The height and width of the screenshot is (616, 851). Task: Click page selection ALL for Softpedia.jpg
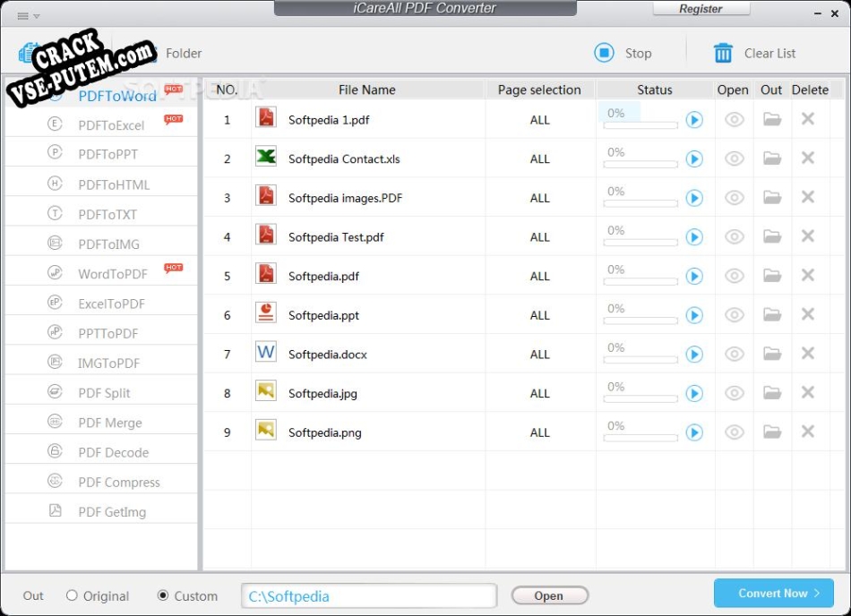[x=540, y=394]
